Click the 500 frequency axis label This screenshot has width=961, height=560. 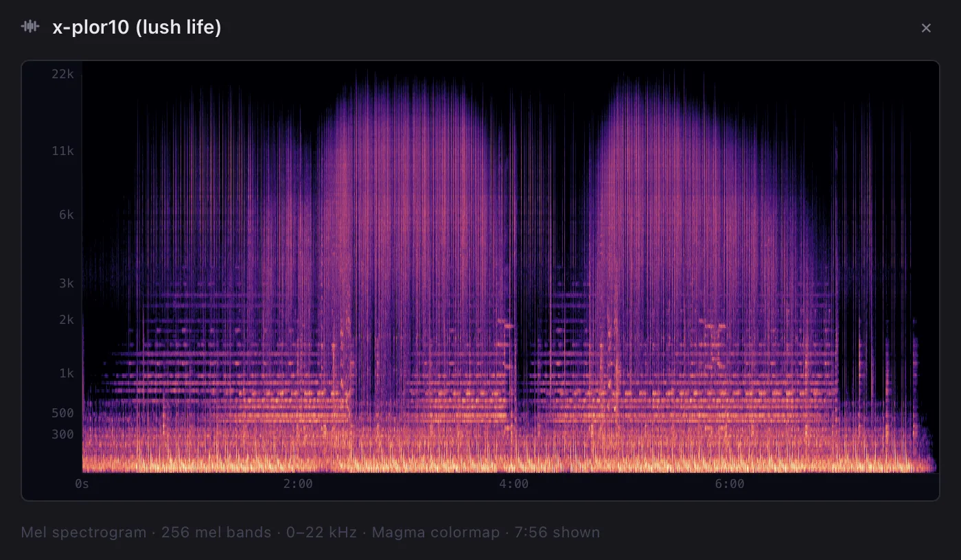pyautogui.click(x=62, y=412)
